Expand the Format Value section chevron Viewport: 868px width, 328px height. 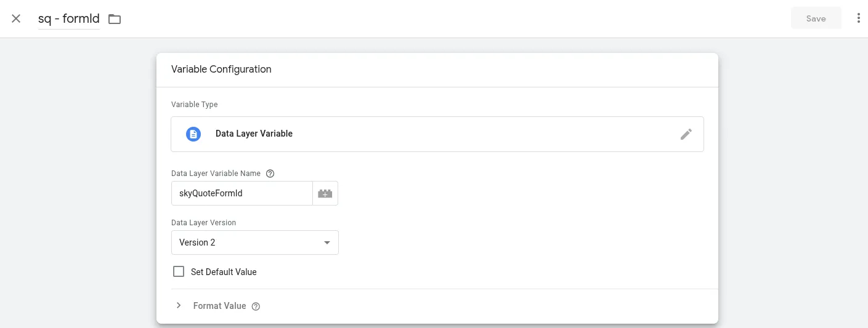(x=179, y=306)
